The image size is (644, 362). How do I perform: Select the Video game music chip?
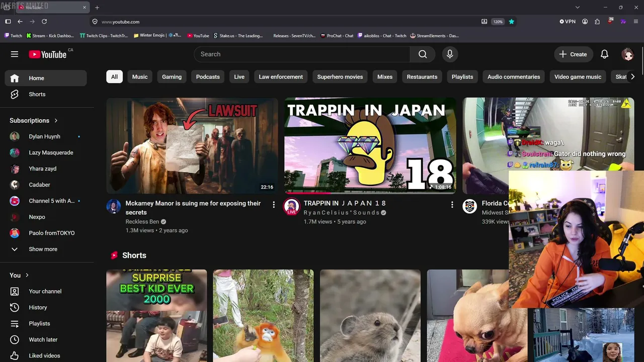[x=578, y=77]
